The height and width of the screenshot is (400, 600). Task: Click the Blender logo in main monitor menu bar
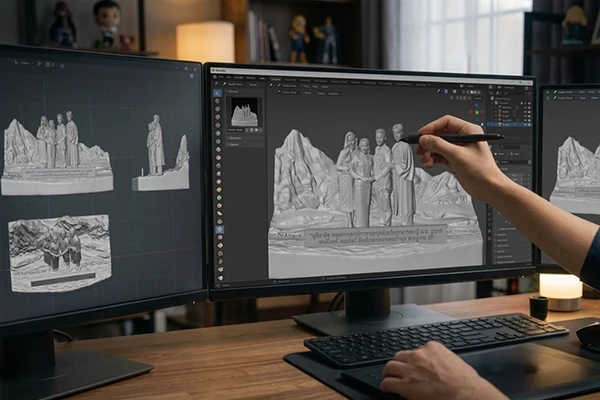[x=215, y=77]
